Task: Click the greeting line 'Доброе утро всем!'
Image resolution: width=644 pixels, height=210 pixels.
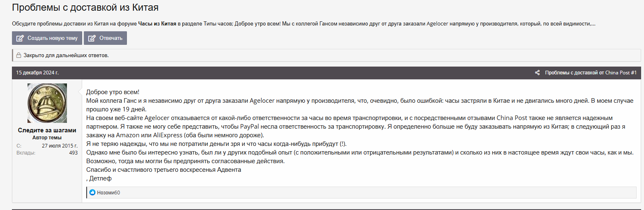Action: [113, 92]
